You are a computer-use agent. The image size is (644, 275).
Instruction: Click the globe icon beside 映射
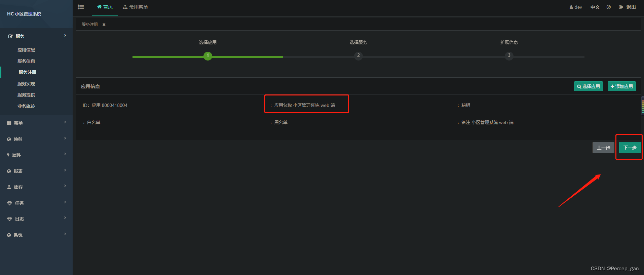9,139
